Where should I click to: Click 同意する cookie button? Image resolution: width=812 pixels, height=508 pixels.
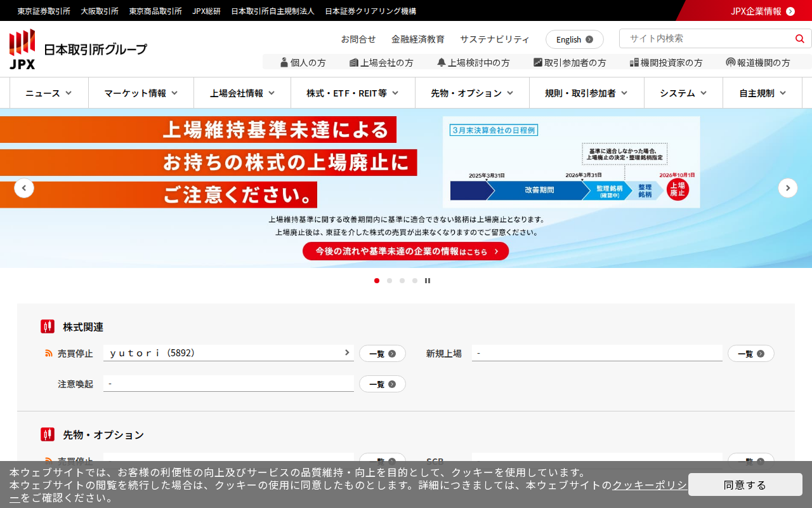(x=745, y=485)
